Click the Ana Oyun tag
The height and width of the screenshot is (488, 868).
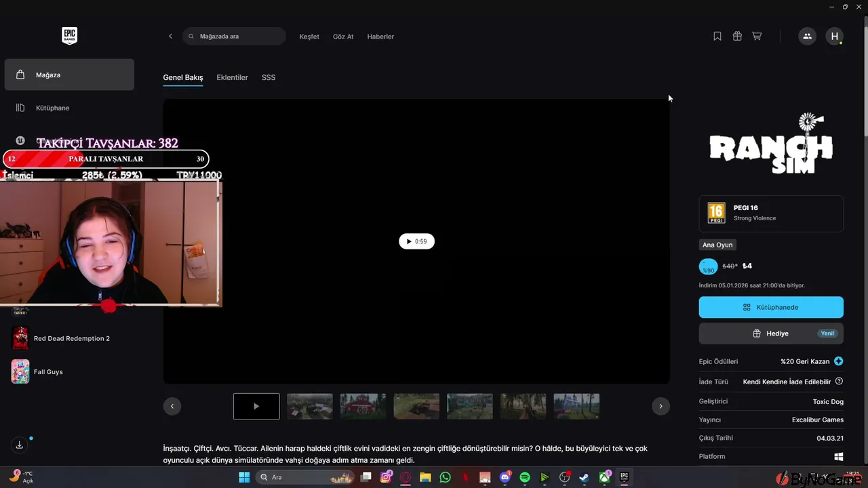pos(717,245)
